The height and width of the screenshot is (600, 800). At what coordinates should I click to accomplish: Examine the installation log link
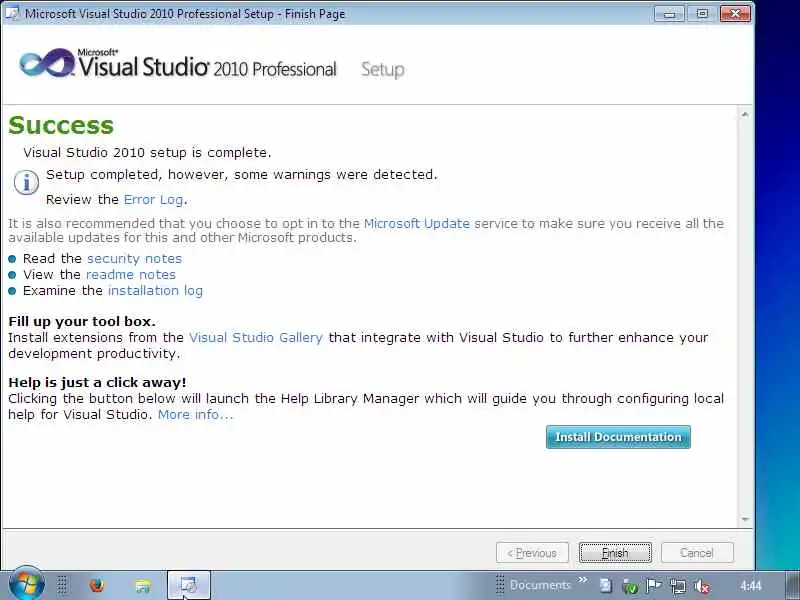155,290
